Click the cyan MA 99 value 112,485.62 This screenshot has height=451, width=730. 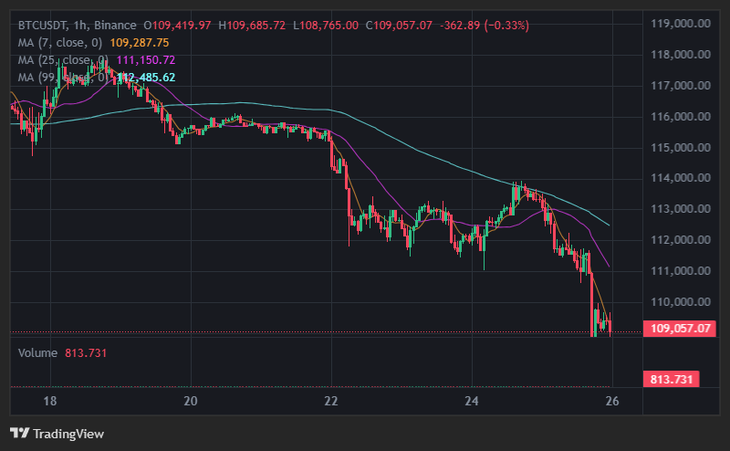(146, 77)
